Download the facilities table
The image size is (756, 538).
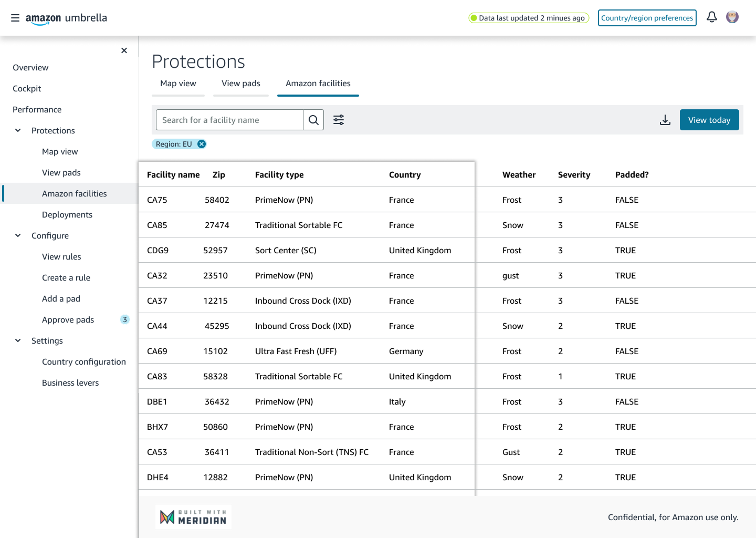(x=665, y=120)
